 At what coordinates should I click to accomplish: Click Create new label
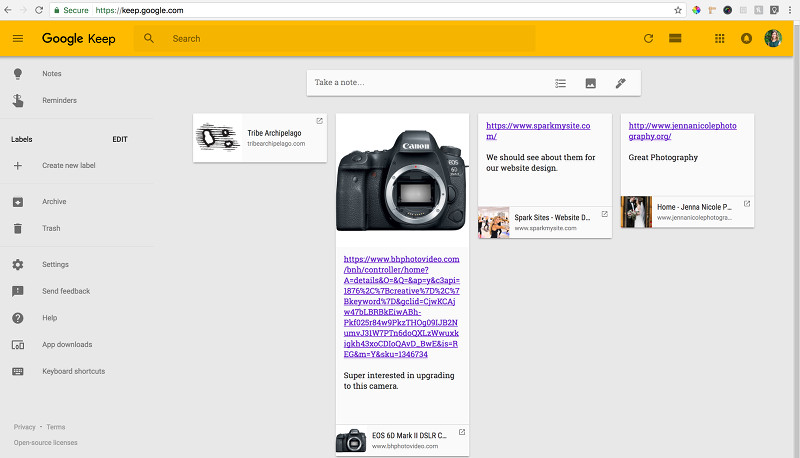[x=68, y=165]
